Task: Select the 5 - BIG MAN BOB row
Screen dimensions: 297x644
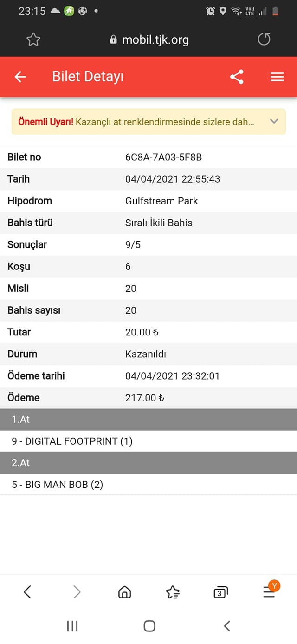Action: click(x=148, y=485)
